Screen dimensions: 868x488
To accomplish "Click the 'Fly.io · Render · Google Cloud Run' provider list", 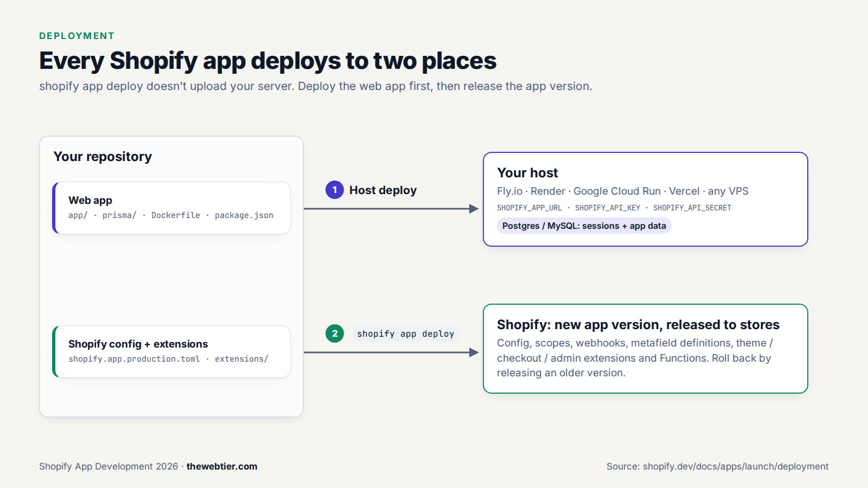I will click(623, 191).
